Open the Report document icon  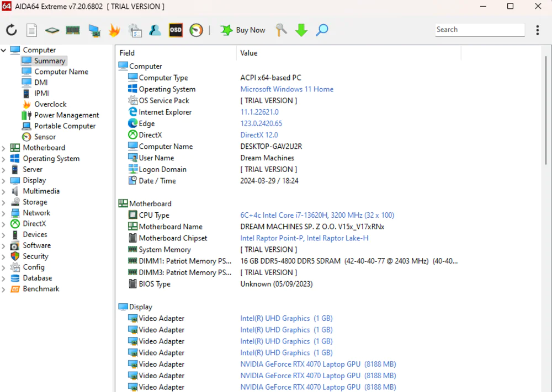point(31,30)
